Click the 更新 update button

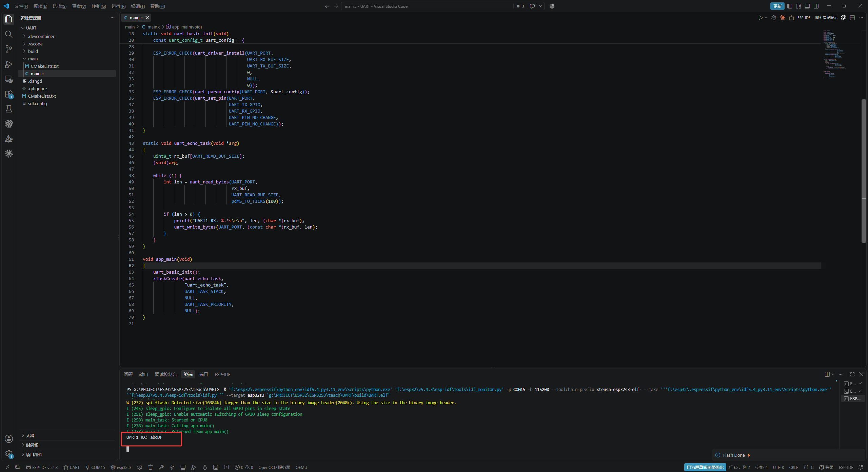pyautogui.click(x=777, y=6)
